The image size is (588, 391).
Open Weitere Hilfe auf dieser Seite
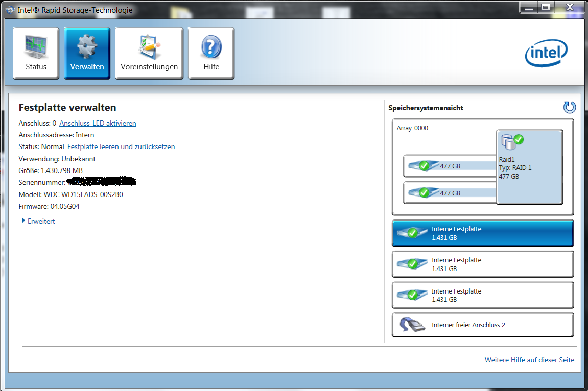pyautogui.click(x=529, y=360)
